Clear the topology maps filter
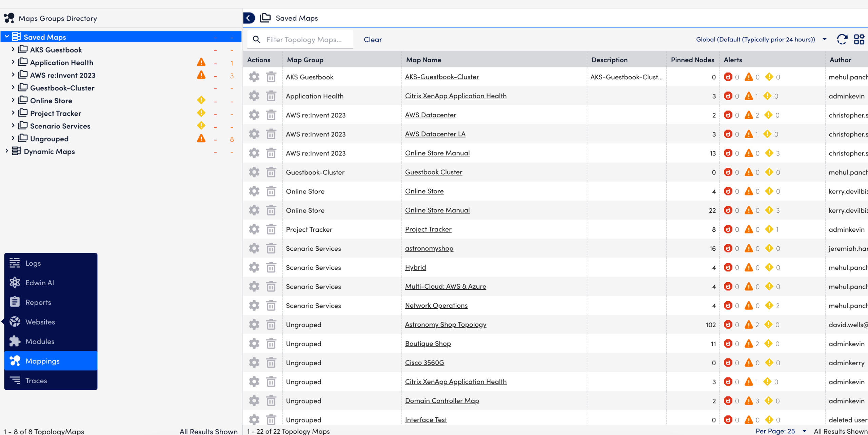868x435 pixels. coord(373,40)
